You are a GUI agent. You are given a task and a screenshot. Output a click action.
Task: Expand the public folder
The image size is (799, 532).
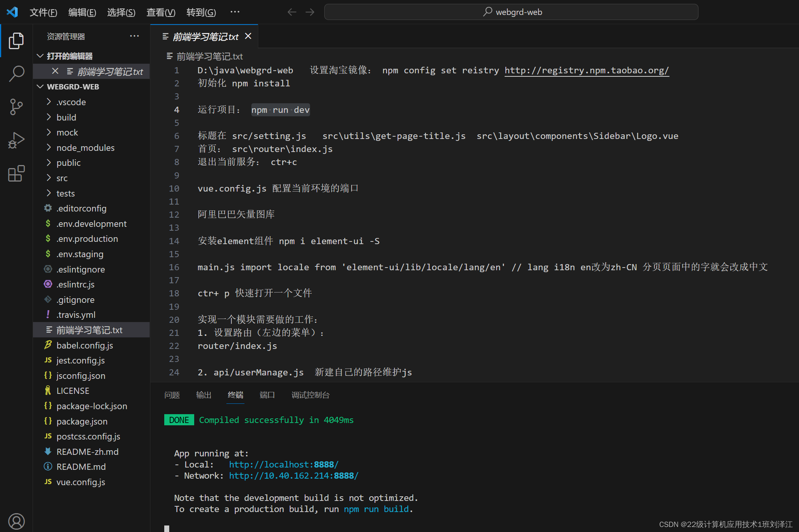click(x=91, y=163)
